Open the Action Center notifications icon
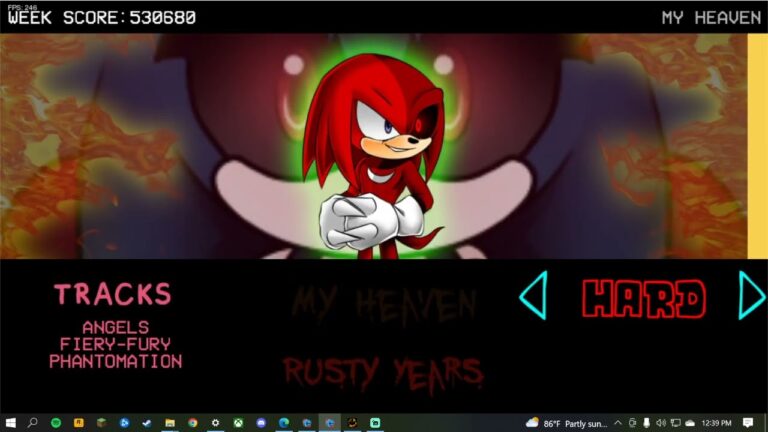768x432 pixels. pos(748,423)
